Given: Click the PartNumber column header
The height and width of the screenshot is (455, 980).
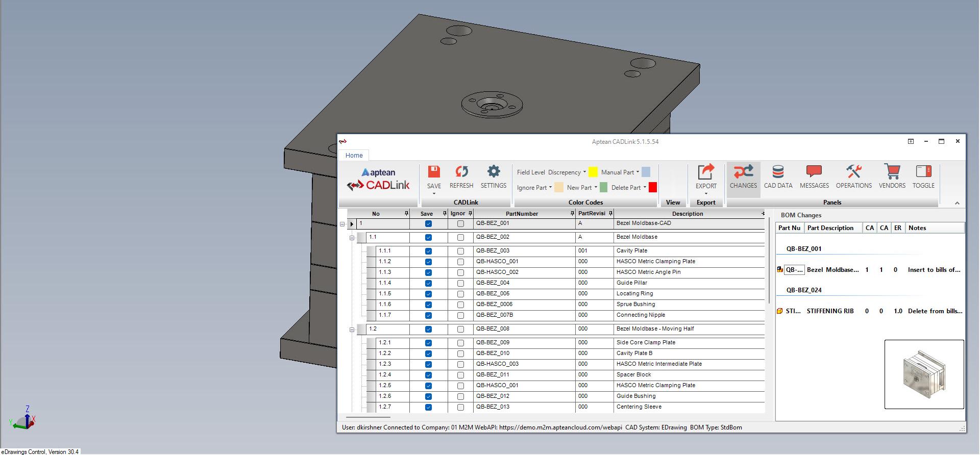Looking at the screenshot, I should (x=522, y=214).
